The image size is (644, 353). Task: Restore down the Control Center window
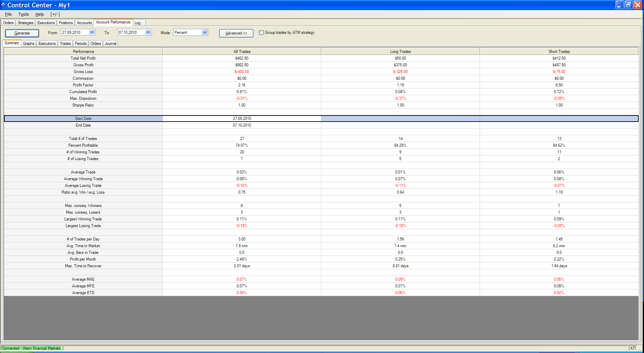coord(629,5)
